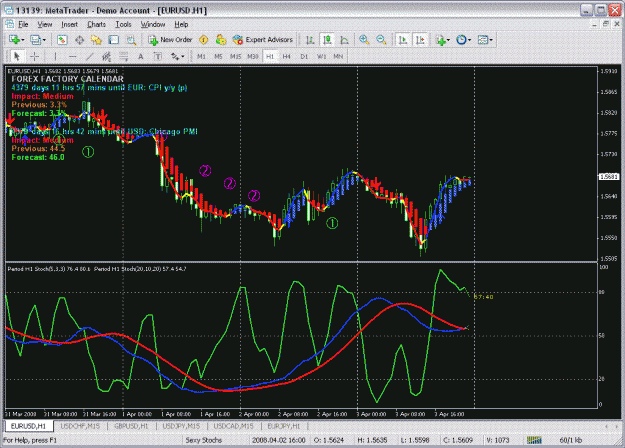Open the Window menu

tap(153, 24)
